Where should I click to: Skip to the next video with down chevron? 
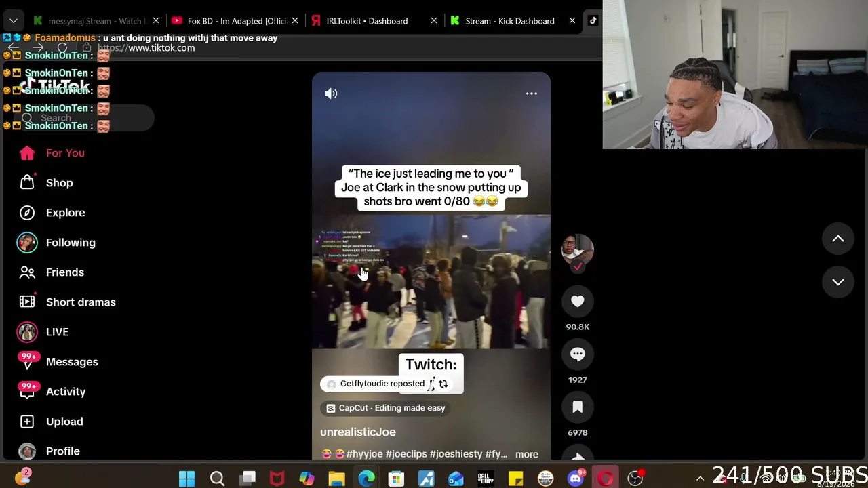tap(838, 282)
